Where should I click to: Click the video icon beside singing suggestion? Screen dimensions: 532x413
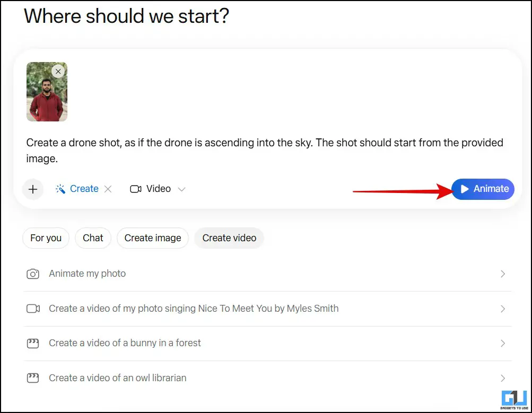pyautogui.click(x=33, y=309)
